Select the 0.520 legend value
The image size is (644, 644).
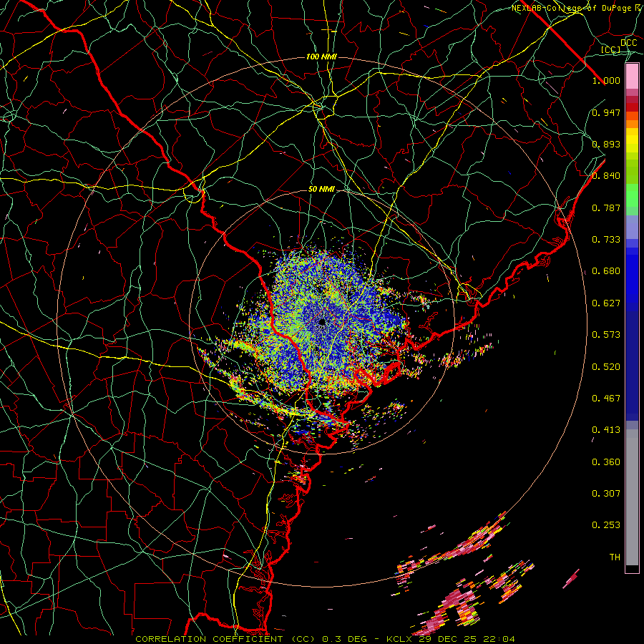606,367
